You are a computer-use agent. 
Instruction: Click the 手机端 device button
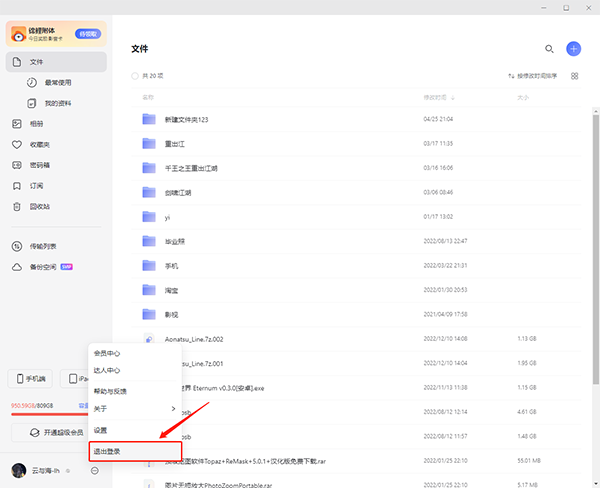[x=30, y=379]
